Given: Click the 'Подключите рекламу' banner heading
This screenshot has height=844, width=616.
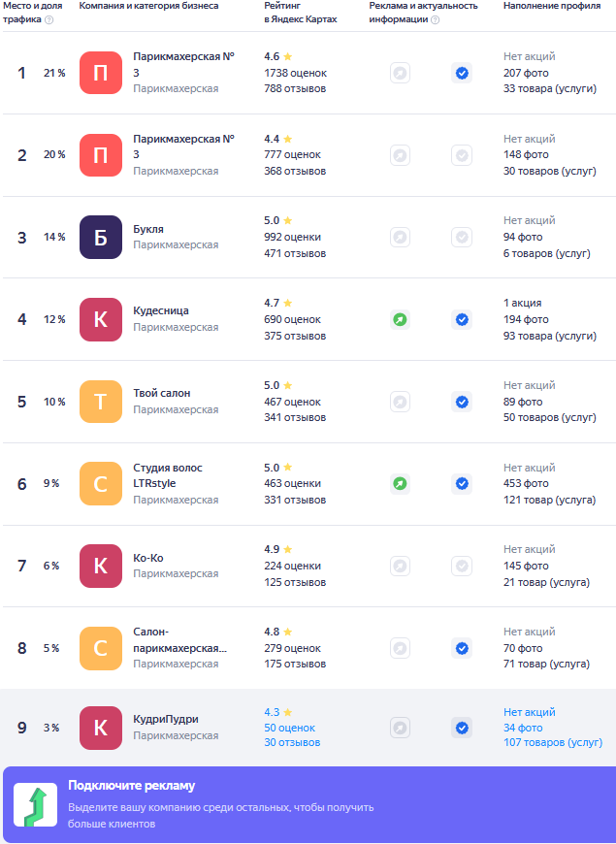Looking at the screenshot, I should [131, 786].
